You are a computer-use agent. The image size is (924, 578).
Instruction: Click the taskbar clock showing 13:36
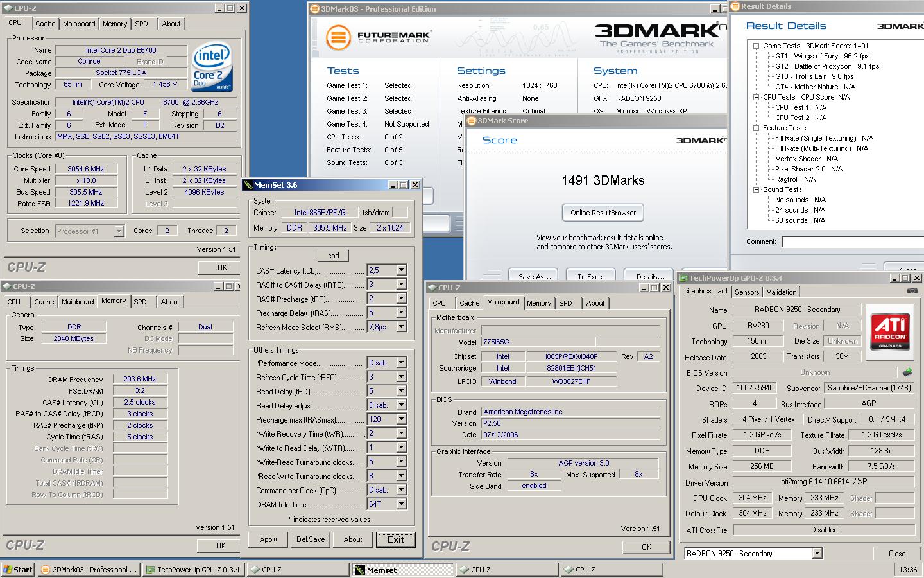point(908,570)
